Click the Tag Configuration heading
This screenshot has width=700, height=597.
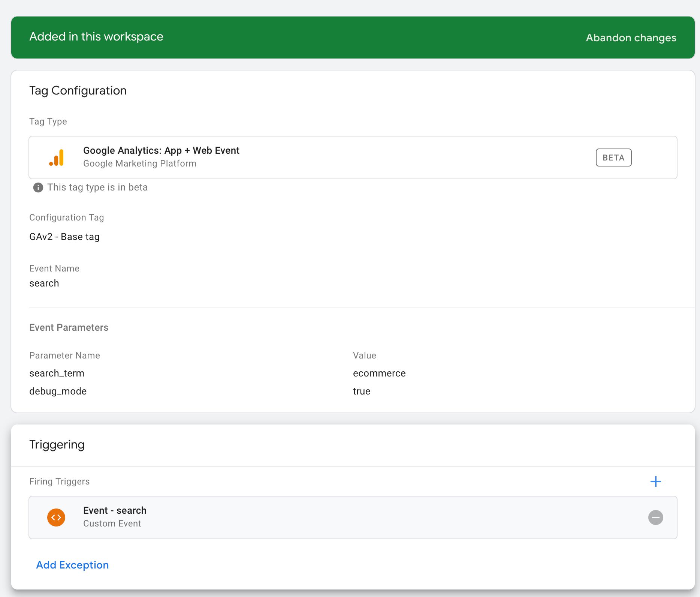[x=78, y=91]
